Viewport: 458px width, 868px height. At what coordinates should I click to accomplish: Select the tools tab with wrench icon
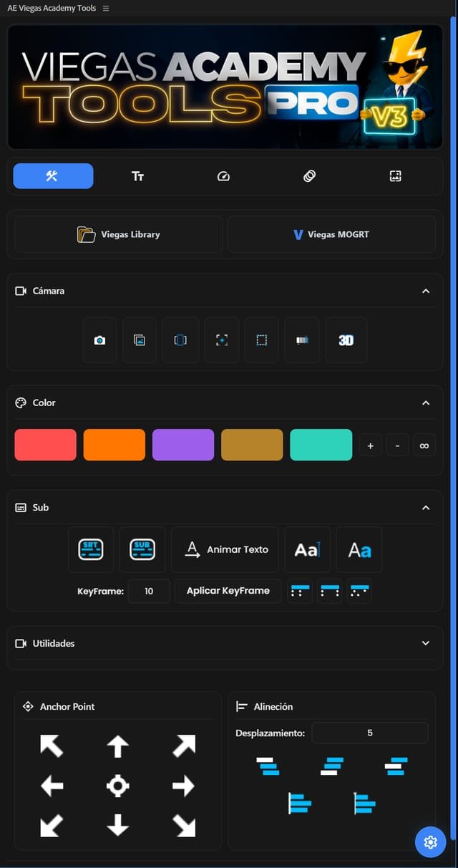(x=53, y=176)
